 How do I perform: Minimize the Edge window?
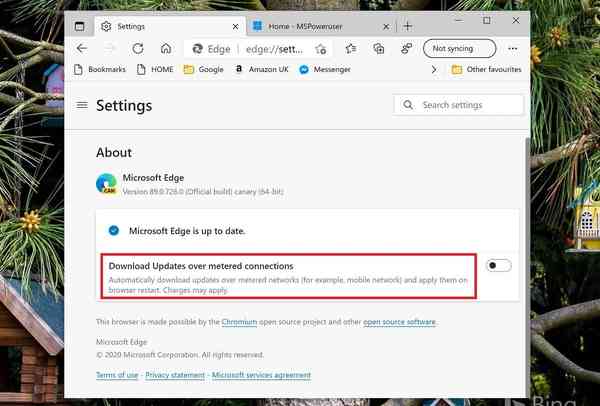click(x=459, y=20)
